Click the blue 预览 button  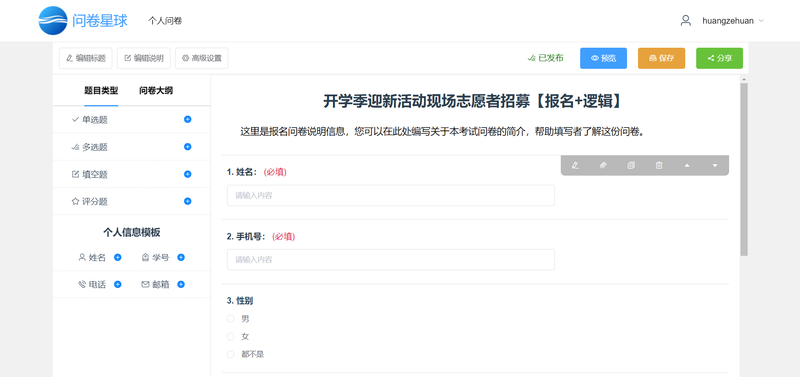click(x=604, y=58)
